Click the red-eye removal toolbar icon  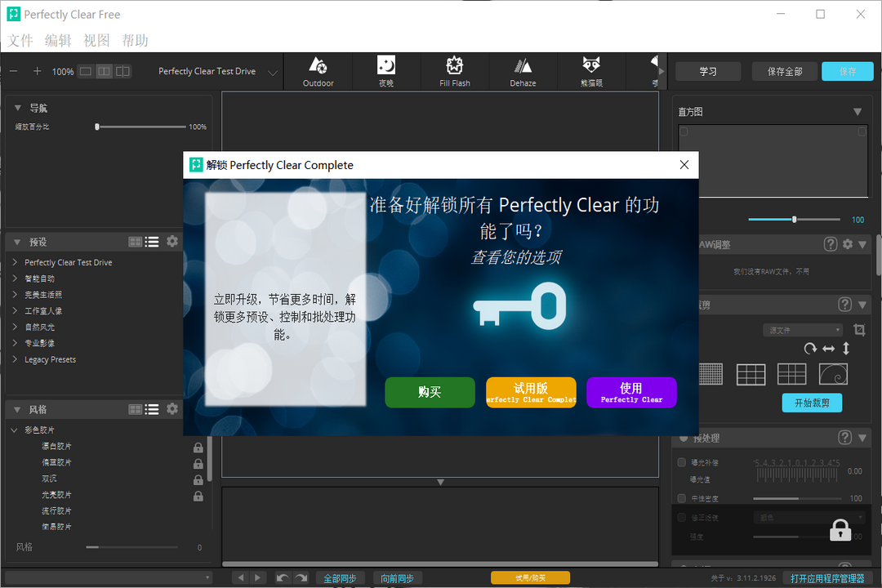590,71
